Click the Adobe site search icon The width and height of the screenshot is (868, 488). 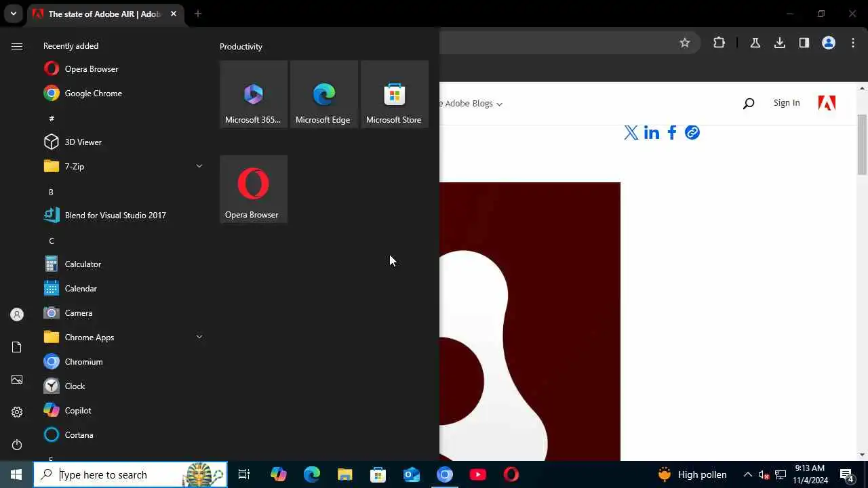(x=749, y=103)
